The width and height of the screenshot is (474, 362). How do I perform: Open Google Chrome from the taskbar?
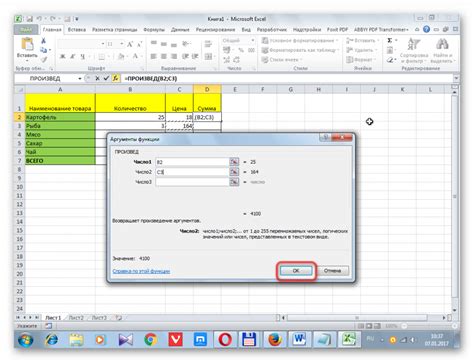tap(151, 340)
